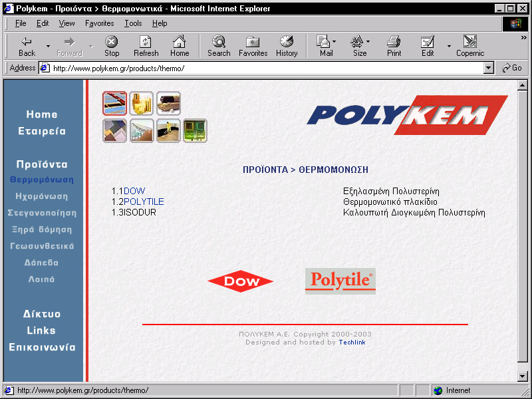Expand the Forward button history dropdown arrow
This screenshot has height=399, width=532.
91,46
